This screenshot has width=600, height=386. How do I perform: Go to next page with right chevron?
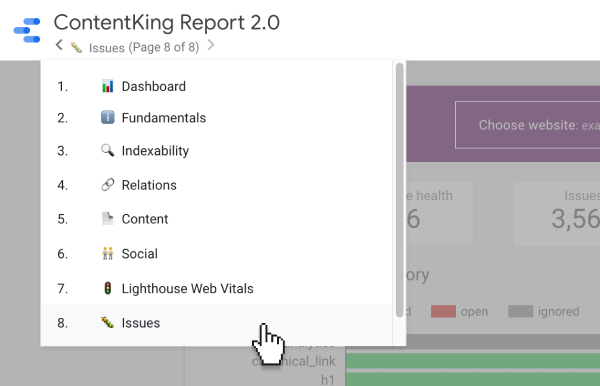click(x=211, y=45)
